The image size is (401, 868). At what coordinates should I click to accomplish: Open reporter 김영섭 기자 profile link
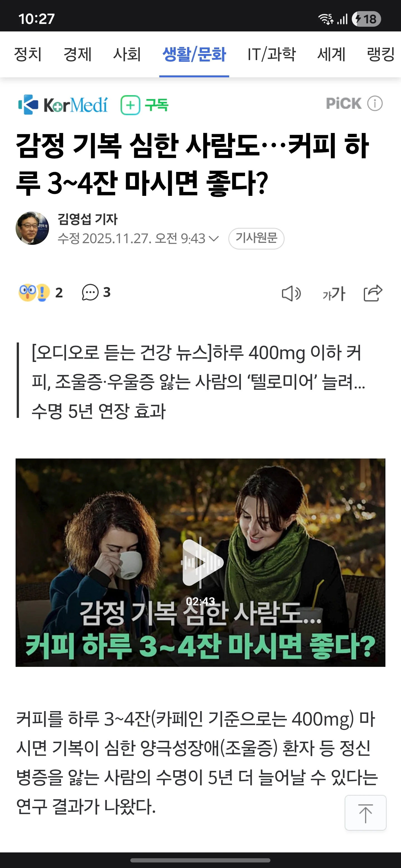tap(88, 219)
